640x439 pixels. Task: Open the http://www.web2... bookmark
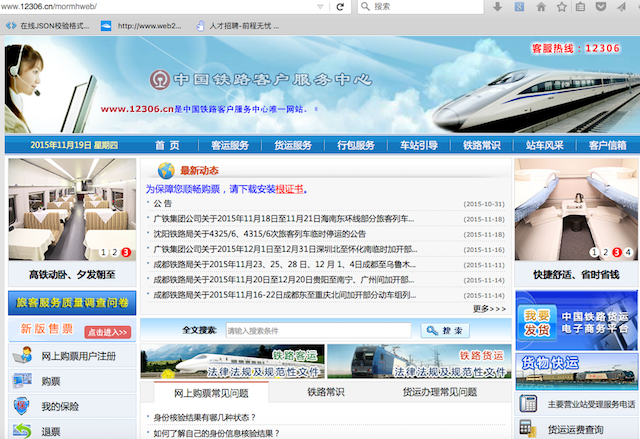pos(141,26)
